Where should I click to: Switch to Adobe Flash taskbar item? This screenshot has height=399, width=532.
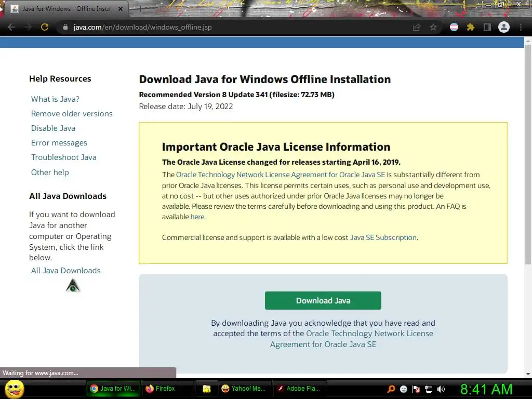click(299, 389)
